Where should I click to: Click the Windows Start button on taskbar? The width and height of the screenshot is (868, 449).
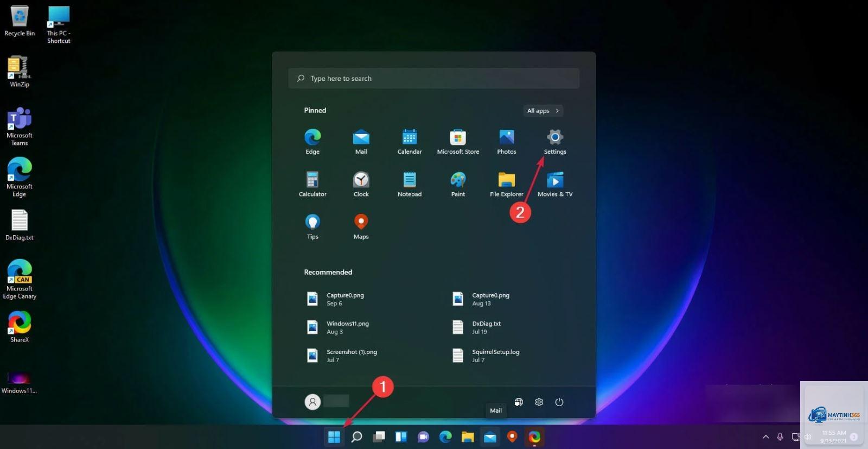tap(334, 437)
